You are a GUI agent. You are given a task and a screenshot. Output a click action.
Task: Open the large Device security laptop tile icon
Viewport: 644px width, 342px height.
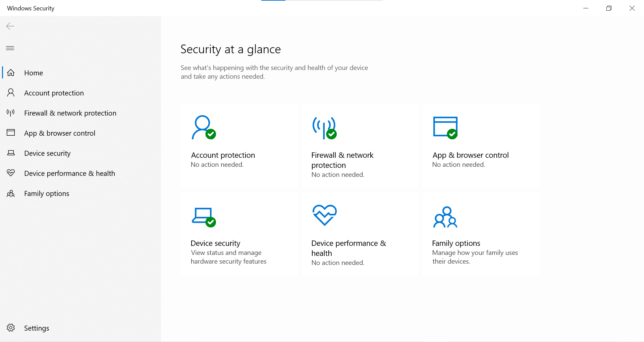[x=204, y=217]
